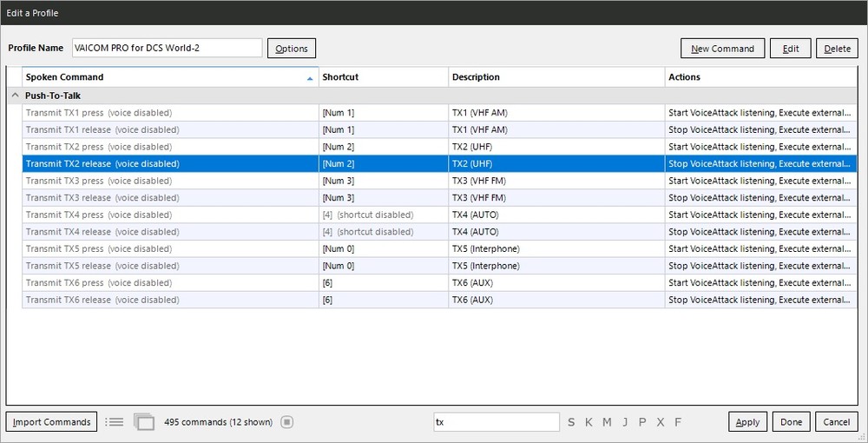Select the Transmit TX4 press row
The width and height of the screenshot is (868, 443).
(x=439, y=215)
